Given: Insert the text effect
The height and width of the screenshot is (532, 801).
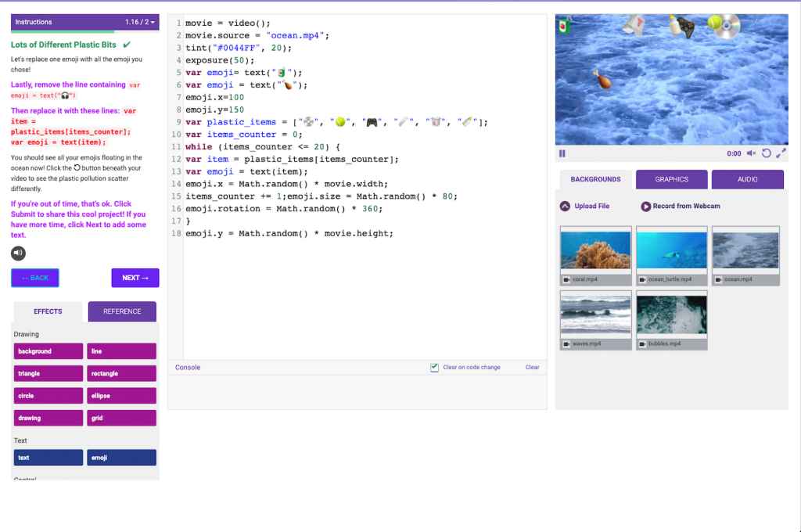Looking at the screenshot, I should point(48,458).
